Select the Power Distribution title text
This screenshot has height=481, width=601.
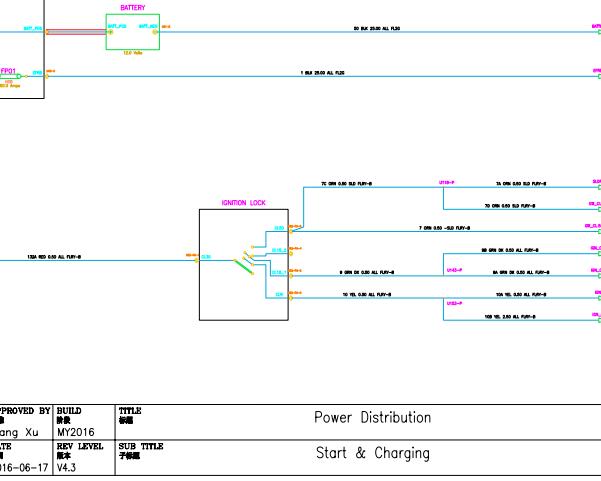pyautogui.click(x=373, y=418)
